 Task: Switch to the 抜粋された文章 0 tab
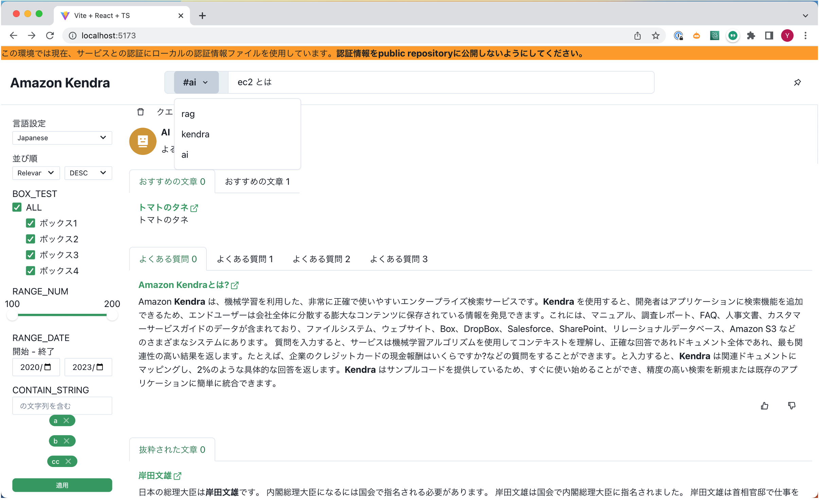click(172, 450)
